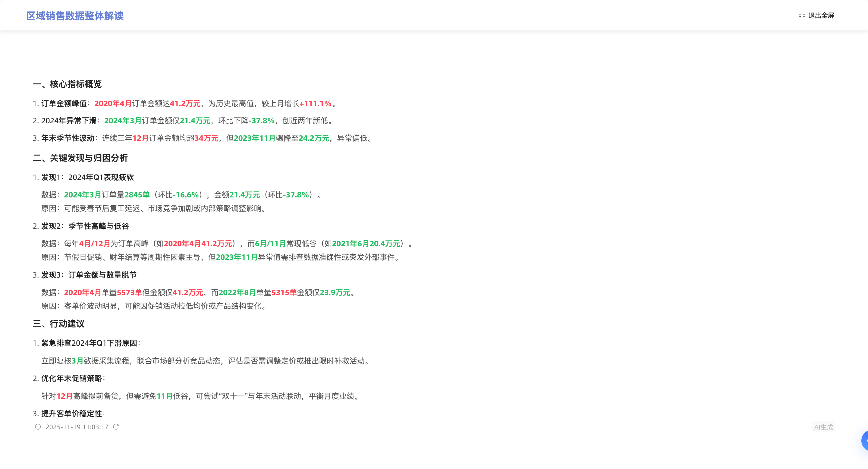Click the red +111.1% growth figure

315,103
